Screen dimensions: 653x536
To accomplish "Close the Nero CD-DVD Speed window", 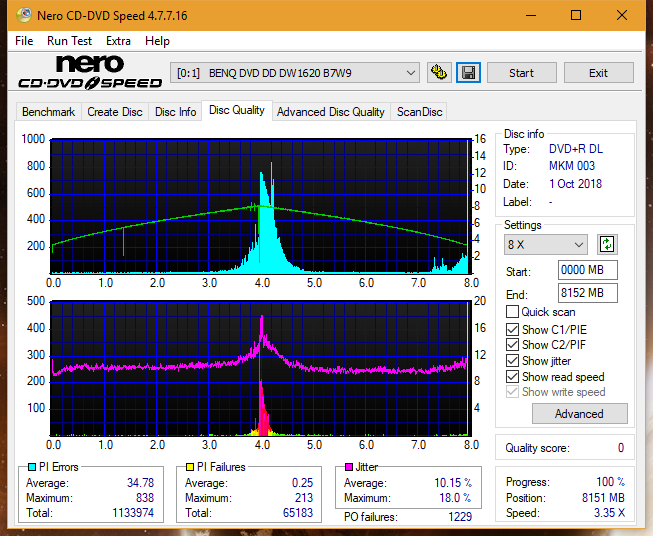I will (x=622, y=15).
